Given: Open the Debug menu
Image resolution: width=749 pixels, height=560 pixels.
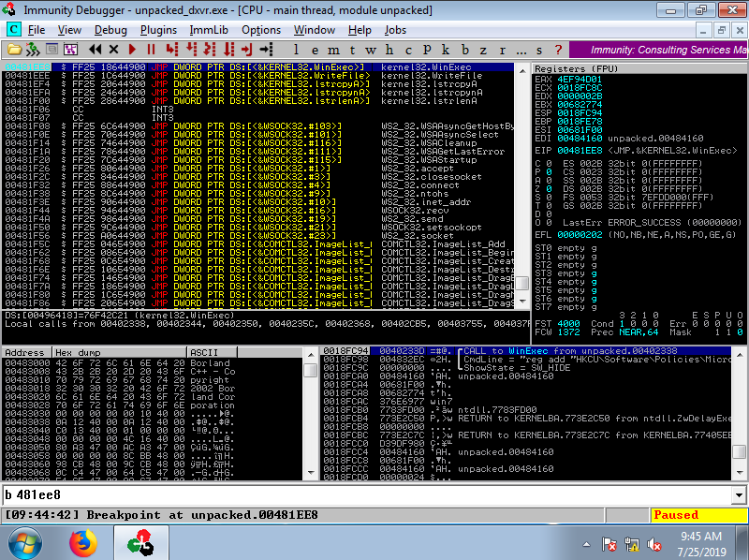Looking at the screenshot, I should [x=110, y=30].
